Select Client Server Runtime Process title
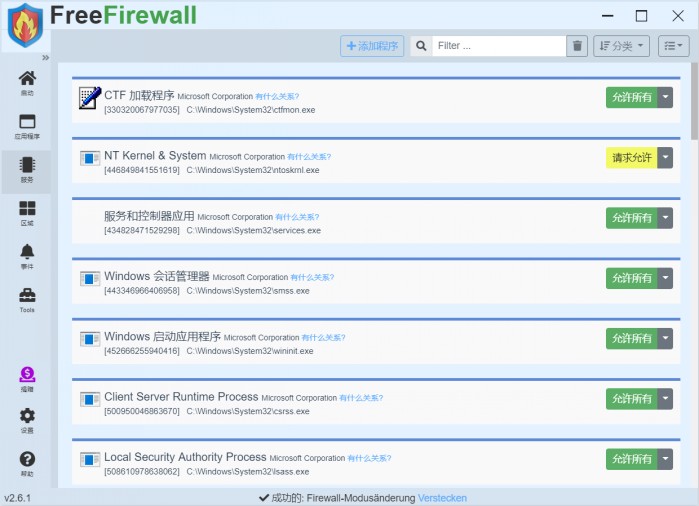This screenshot has width=699, height=506. (x=181, y=397)
